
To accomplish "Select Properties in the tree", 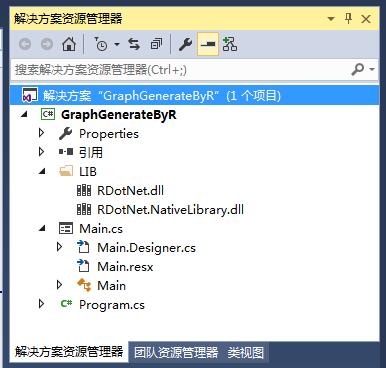I will click(109, 134).
